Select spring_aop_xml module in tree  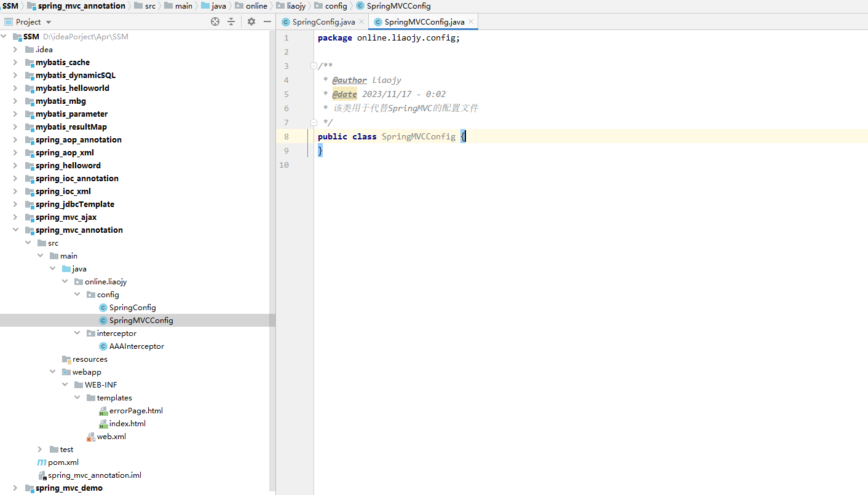point(65,153)
